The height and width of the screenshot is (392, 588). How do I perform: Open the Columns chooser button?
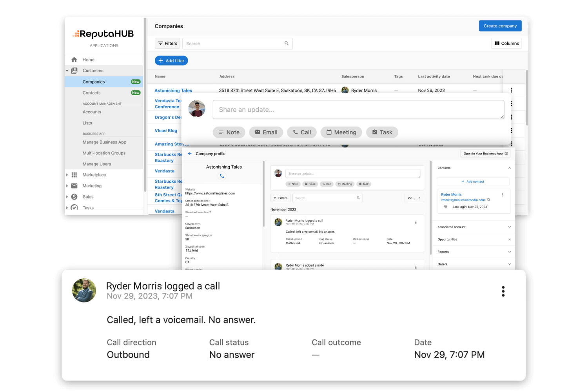tap(506, 44)
